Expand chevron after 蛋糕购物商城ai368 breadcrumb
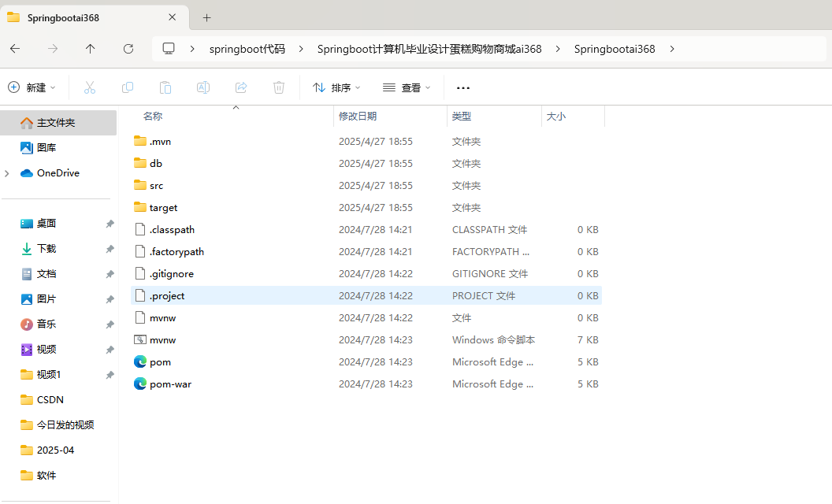Image resolution: width=832 pixels, height=504 pixels. coord(558,49)
